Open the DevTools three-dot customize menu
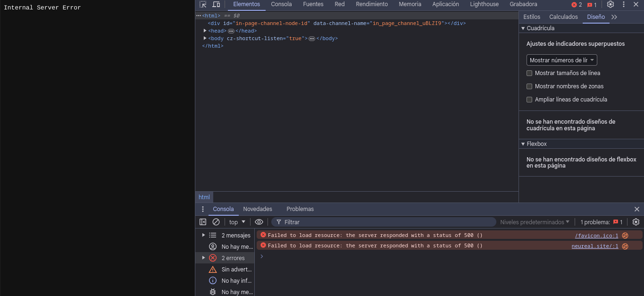The height and width of the screenshot is (296, 644). 624,4
